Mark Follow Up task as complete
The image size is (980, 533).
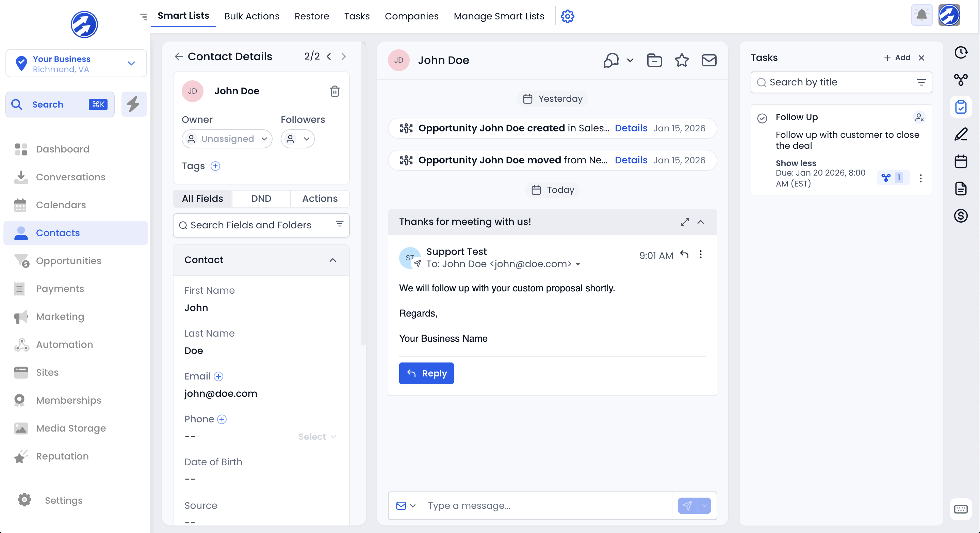click(762, 118)
